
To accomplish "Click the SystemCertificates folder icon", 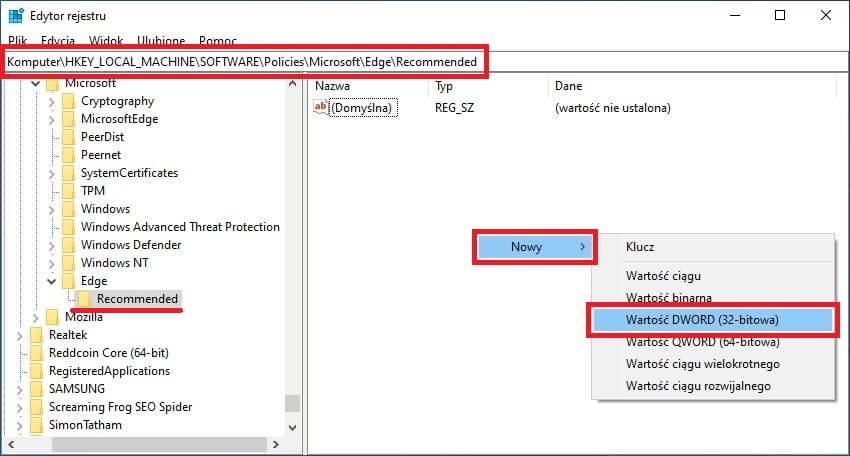I will [x=68, y=173].
